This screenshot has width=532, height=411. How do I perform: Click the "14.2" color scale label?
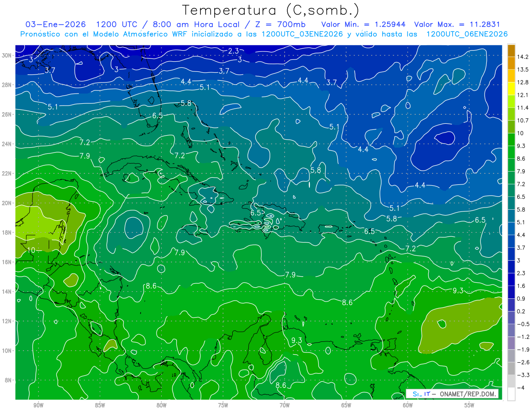523,57
